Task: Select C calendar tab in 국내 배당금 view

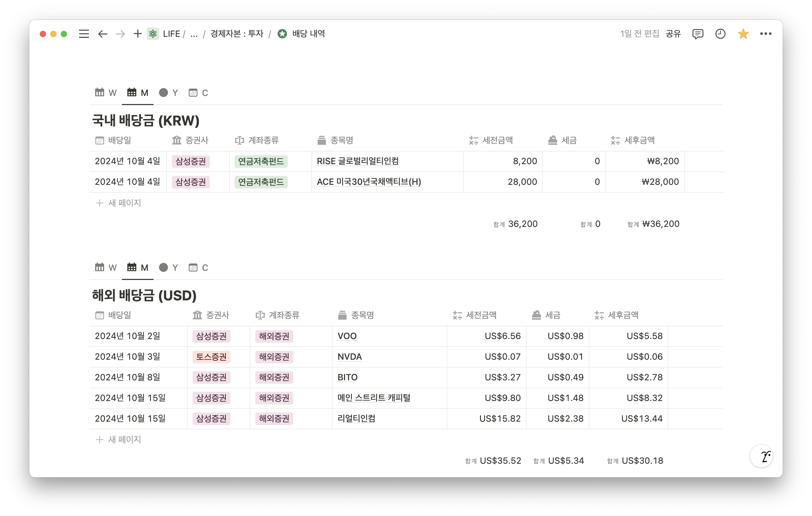Action: 199,93
